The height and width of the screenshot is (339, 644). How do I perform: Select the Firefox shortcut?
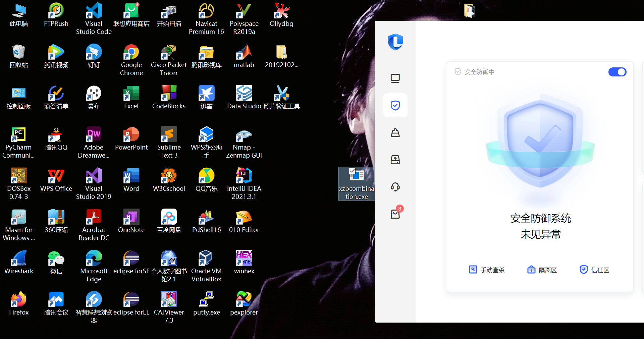(x=19, y=304)
